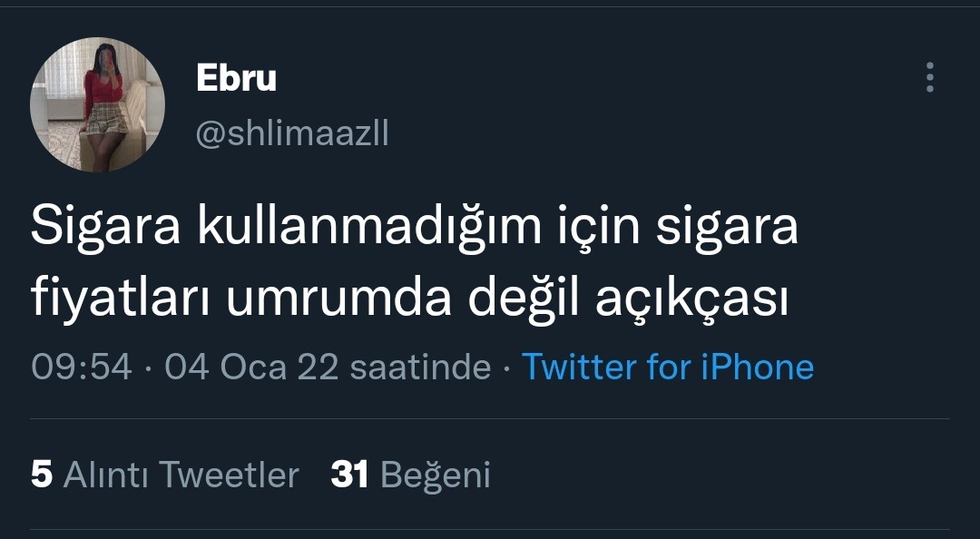Click the word "Tweetler" in the stats row
This screenshot has width=980, height=539.
click(x=228, y=475)
